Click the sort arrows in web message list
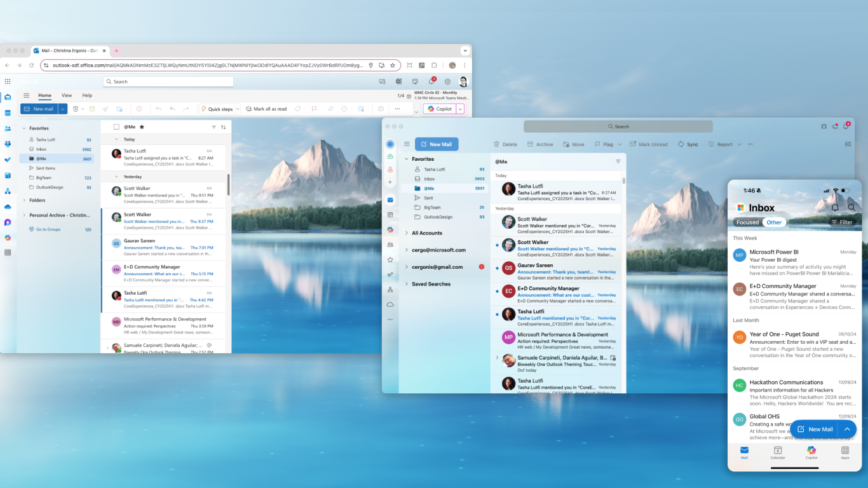Screen dimensions: 868x488 [223, 127]
